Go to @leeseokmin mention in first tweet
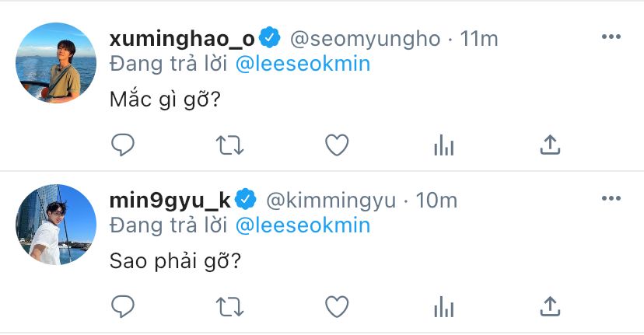This screenshot has width=644, height=335. tap(303, 63)
